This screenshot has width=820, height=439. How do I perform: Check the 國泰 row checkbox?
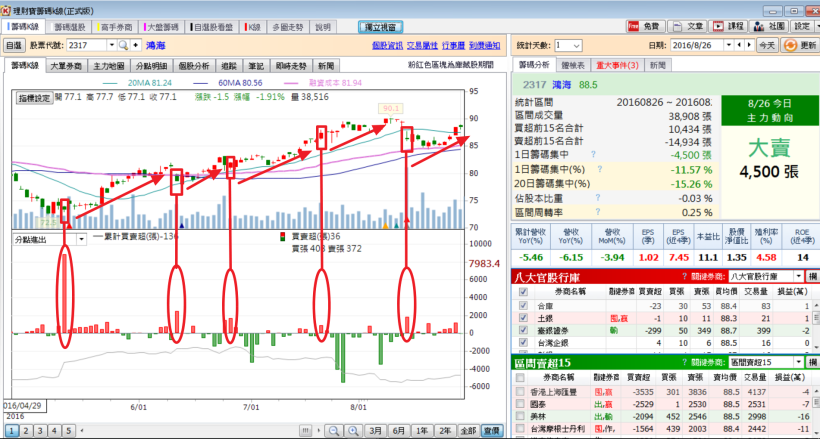pos(520,403)
